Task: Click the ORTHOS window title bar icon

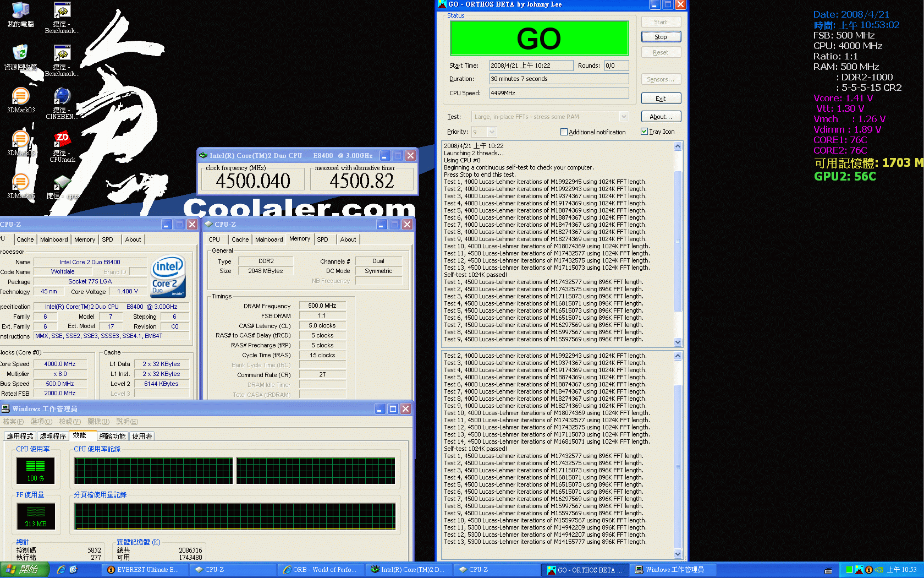Action: coord(442,4)
